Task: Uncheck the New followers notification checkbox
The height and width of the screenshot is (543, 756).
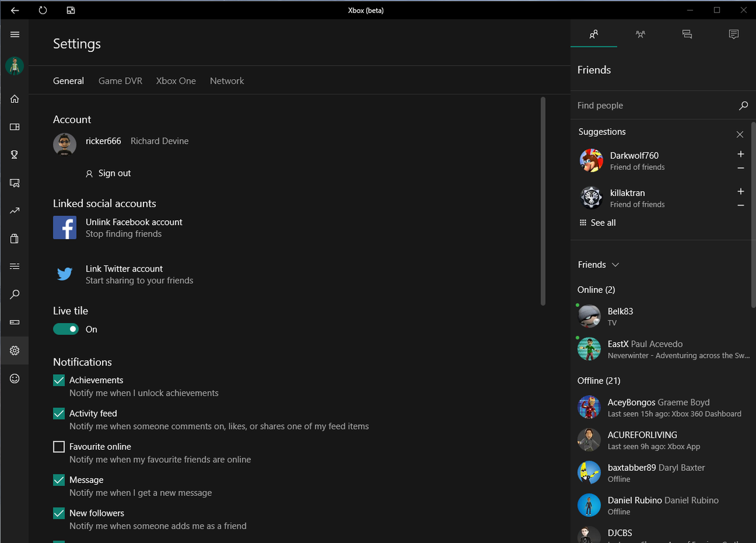Action: click(58, 513)
